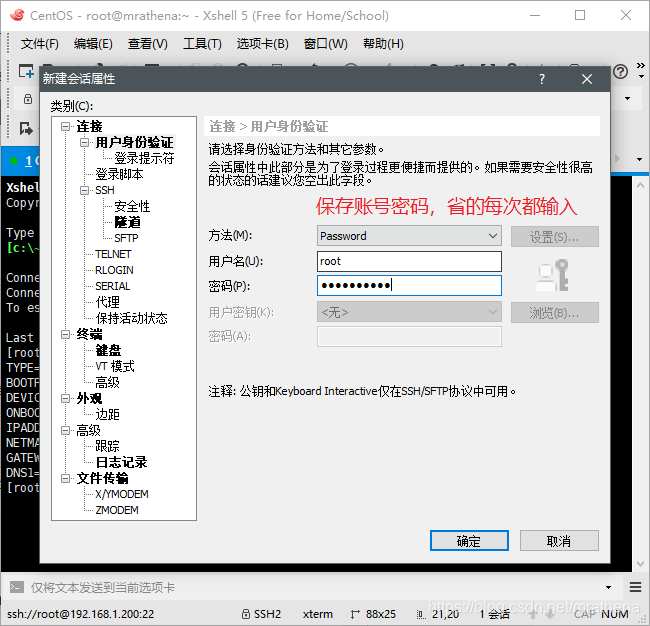Select TELNET in the category tree
This screenshot has height=626, width=650.
tap(113, 254)
